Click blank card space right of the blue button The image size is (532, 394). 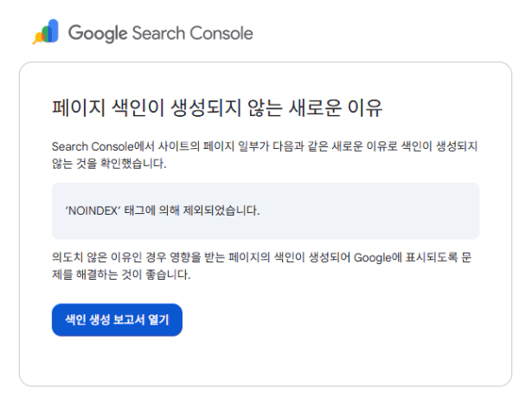[346, 320]
